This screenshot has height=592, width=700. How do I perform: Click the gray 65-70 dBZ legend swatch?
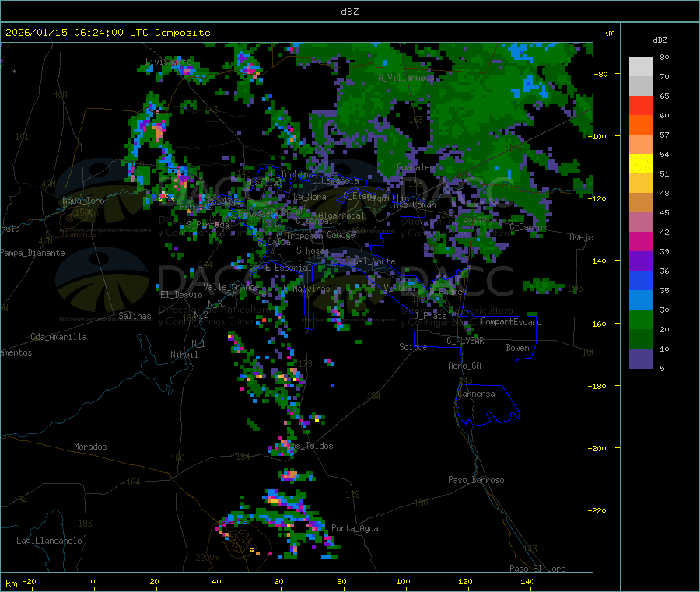coord(641,86)
